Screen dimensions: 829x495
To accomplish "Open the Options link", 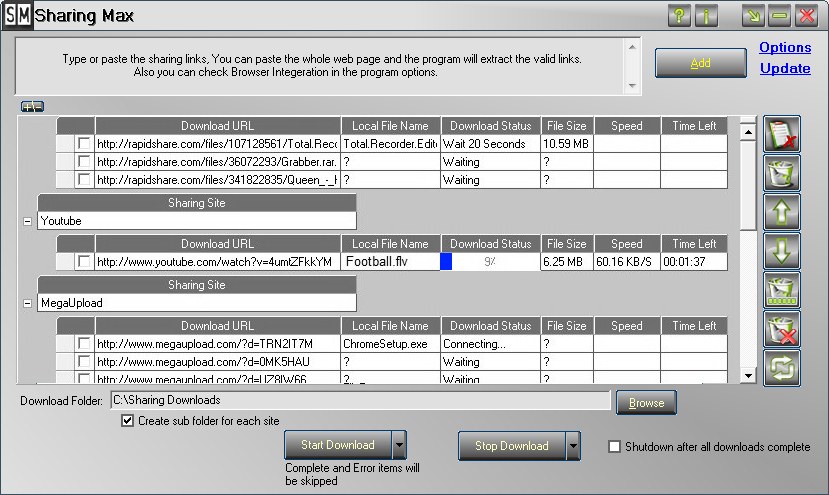I will point(785,48).
